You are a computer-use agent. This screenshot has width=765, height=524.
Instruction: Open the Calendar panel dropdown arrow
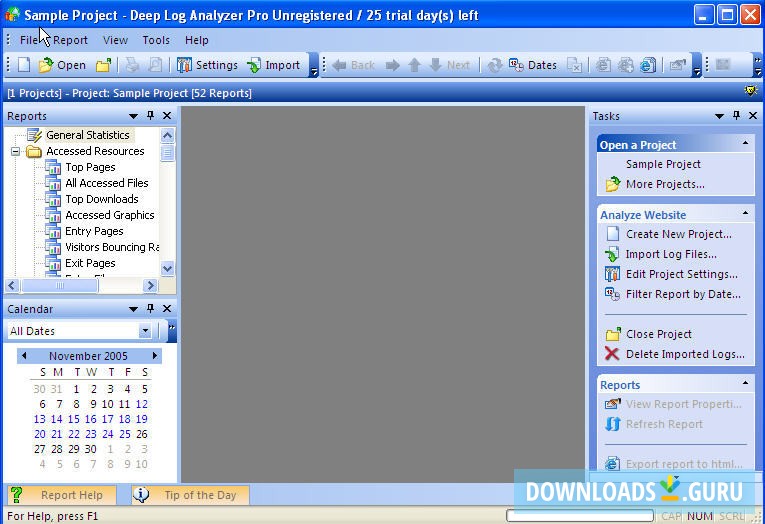click(x=133, y=309)
